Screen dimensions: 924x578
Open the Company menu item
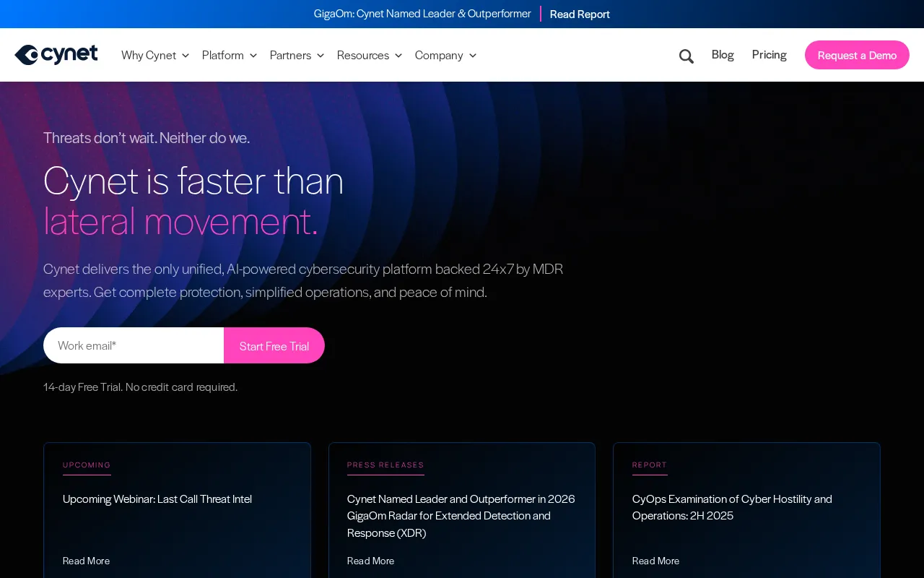439,55
